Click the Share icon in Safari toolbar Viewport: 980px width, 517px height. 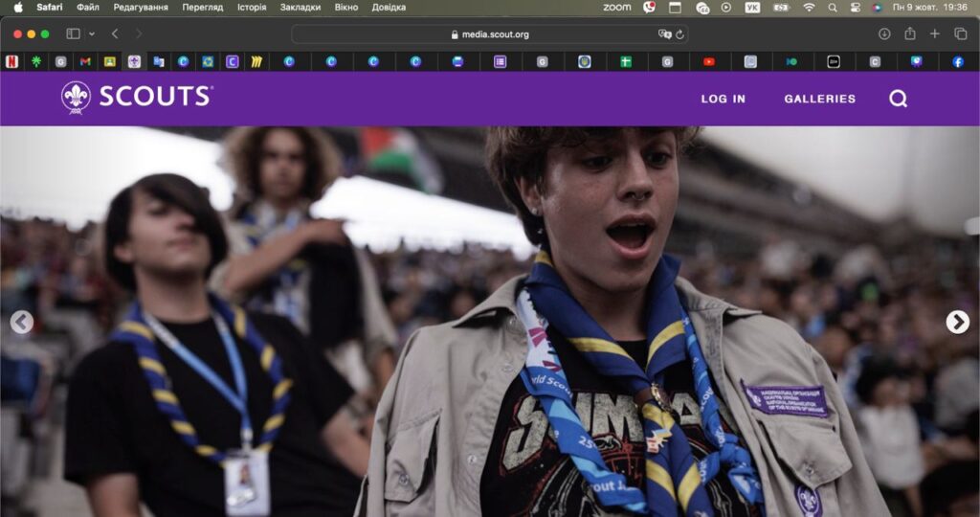click(x=909, y=34)
